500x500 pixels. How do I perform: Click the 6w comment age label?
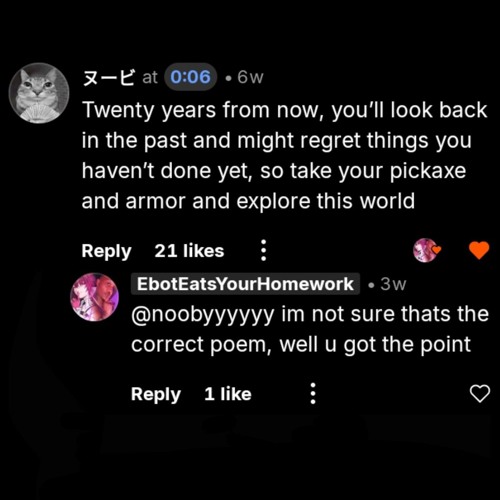coord(250,78)
